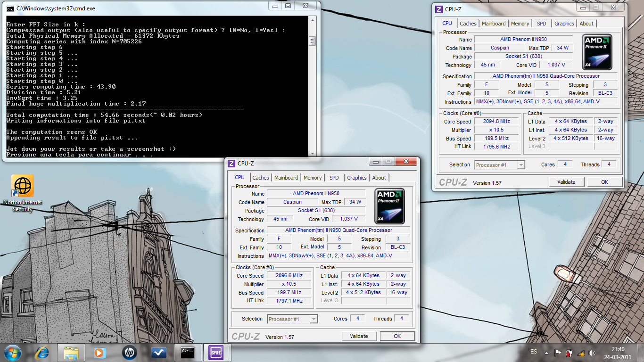Click the ES language indicator

pyautogui.click(x=533, y=352)
